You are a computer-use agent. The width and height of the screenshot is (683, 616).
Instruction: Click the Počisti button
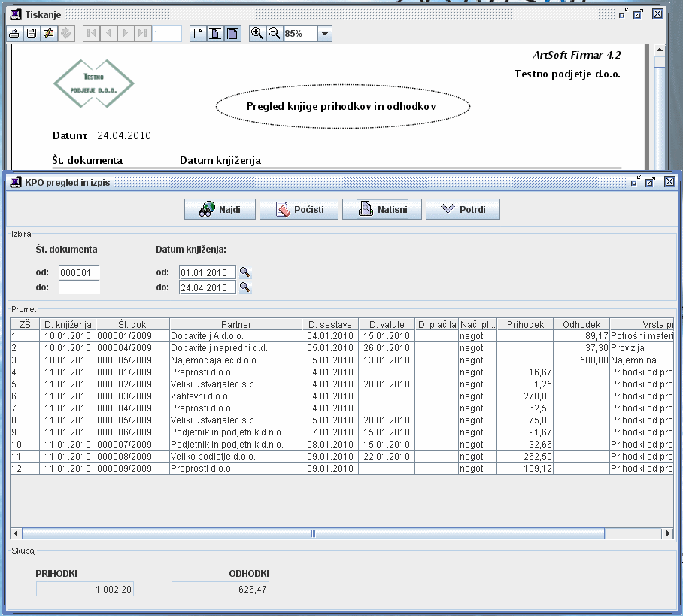pyautogui.click(x=299, y=209)
